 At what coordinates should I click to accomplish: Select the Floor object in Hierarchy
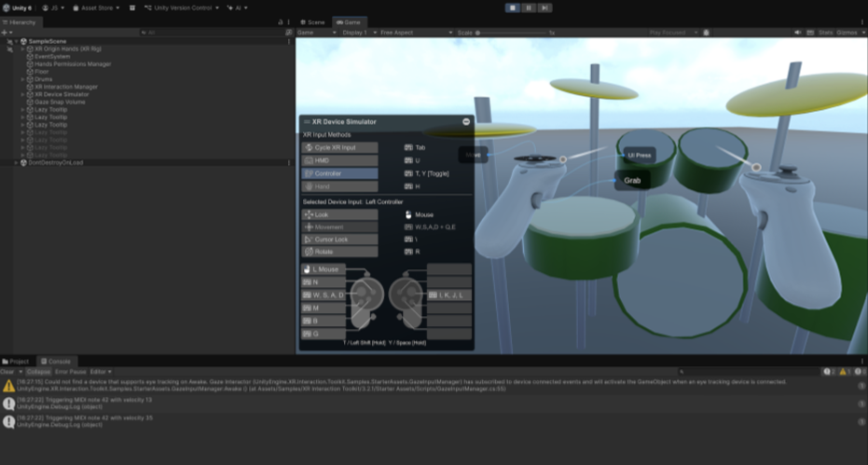point(42,72)
